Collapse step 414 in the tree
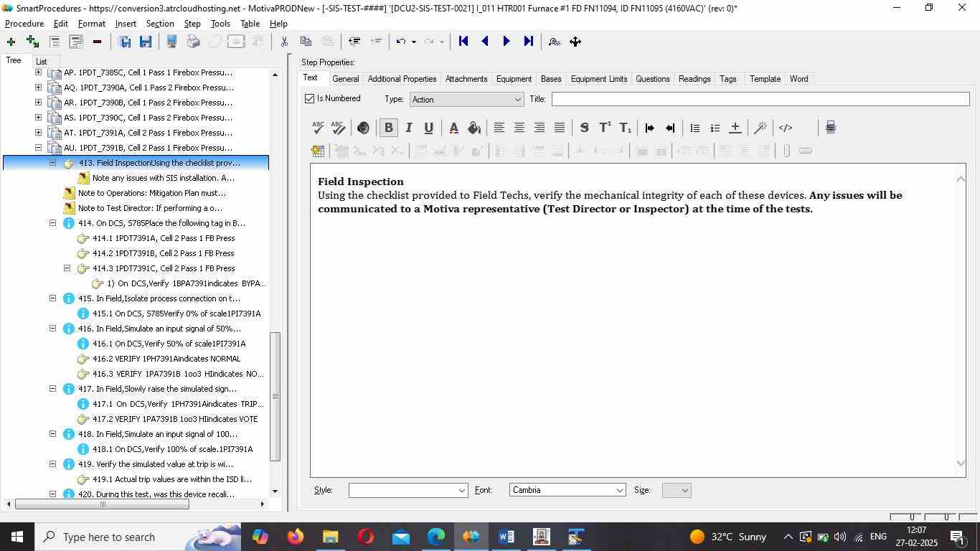This screenshot has width=980, height=551. [53, 223]
